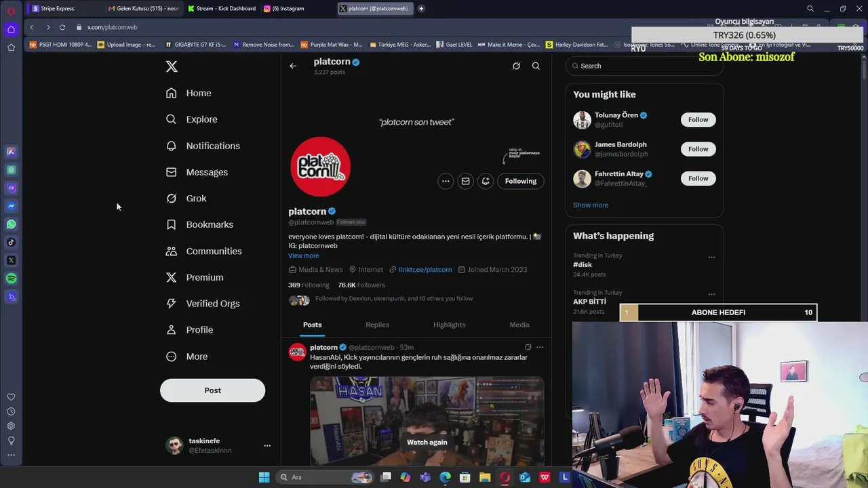The width and height of the screenshot is (868, 488).
Task: Send a message to platcorn
Action: [465, 181]
